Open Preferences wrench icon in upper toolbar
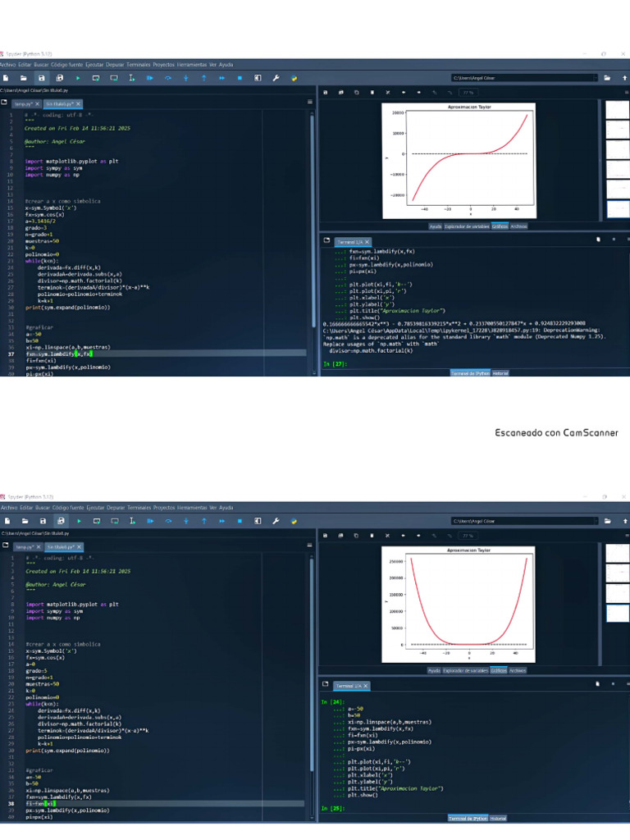 click(276, 78)
